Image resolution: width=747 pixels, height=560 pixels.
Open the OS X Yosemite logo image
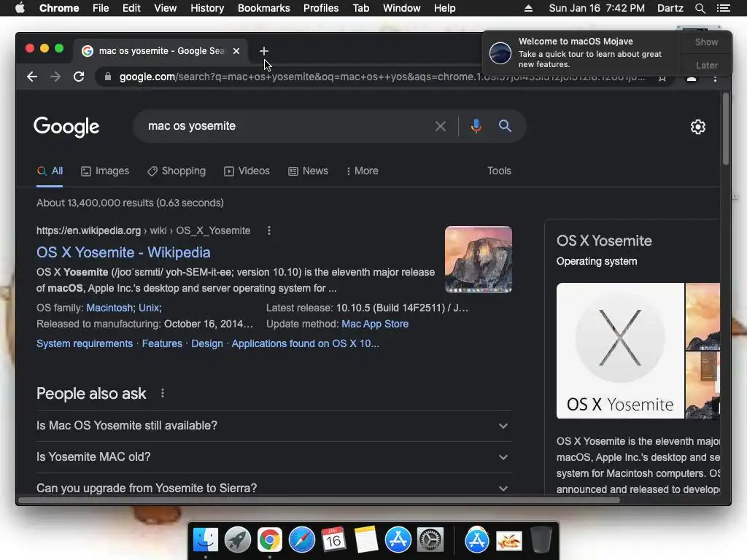pos(620,351)
